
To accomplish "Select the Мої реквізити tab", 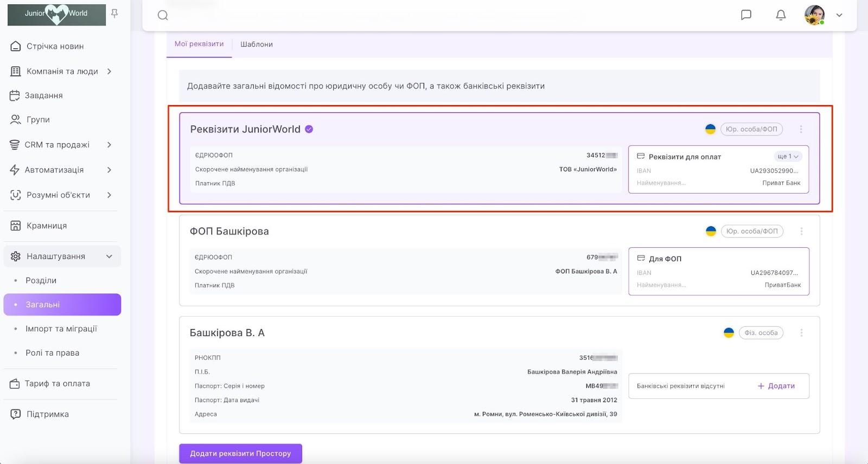I will click(x=199, y=44).
